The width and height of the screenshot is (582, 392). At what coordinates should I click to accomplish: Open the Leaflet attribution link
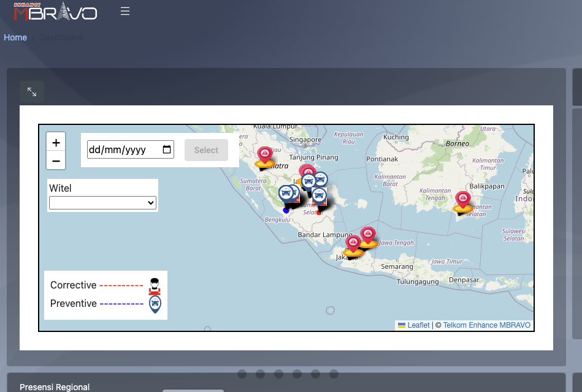418,325
